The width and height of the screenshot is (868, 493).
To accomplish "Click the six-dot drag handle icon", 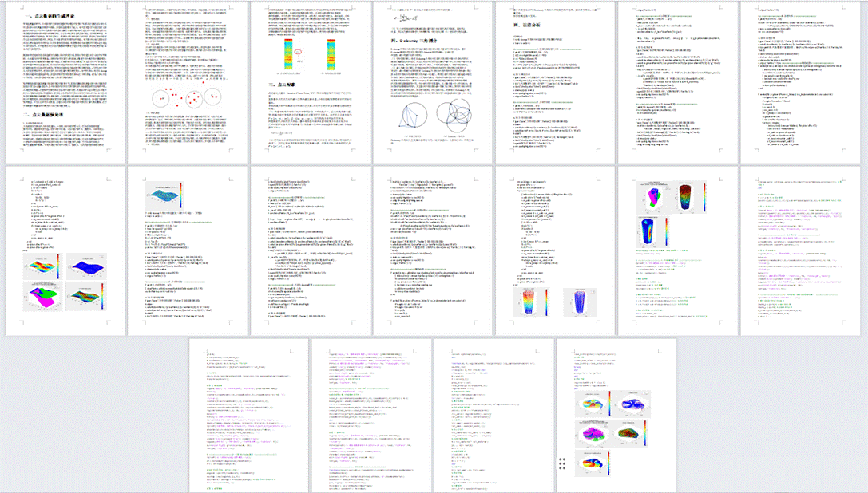I will pyautogui.click(x=563, y=464).
